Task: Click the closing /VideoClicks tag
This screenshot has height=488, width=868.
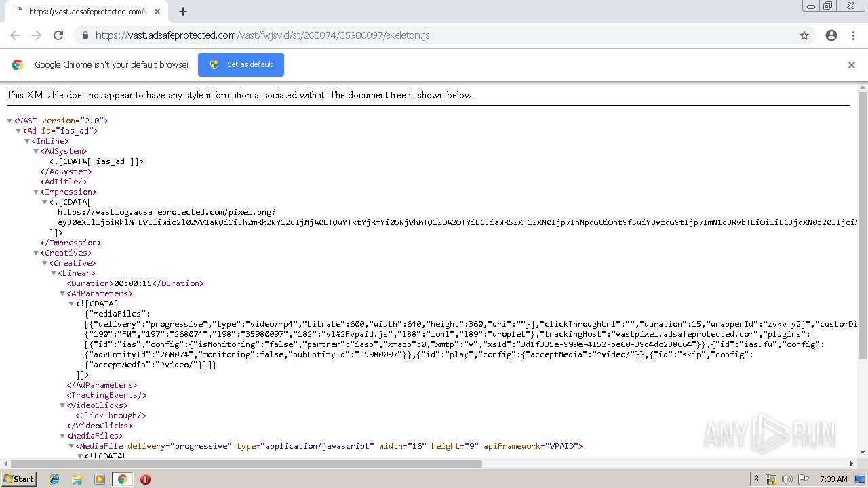Action: pyautogui.click(x=99, y=426)
